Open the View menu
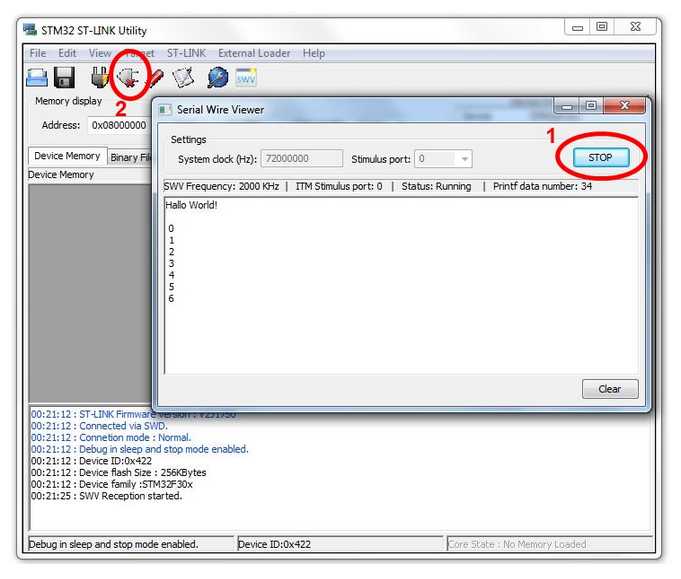The height and width of the screenshot is (579, 681). [x=100, y=53]
